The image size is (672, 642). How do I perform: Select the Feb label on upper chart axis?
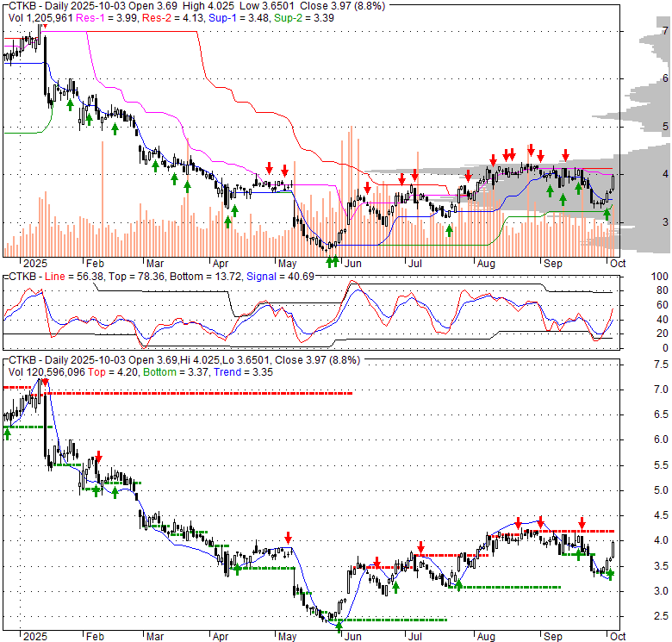pos(95,263)
